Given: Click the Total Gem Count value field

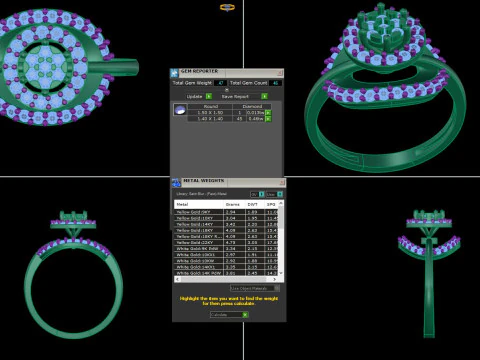Looking at the screenshot, I should coord(275,83).
